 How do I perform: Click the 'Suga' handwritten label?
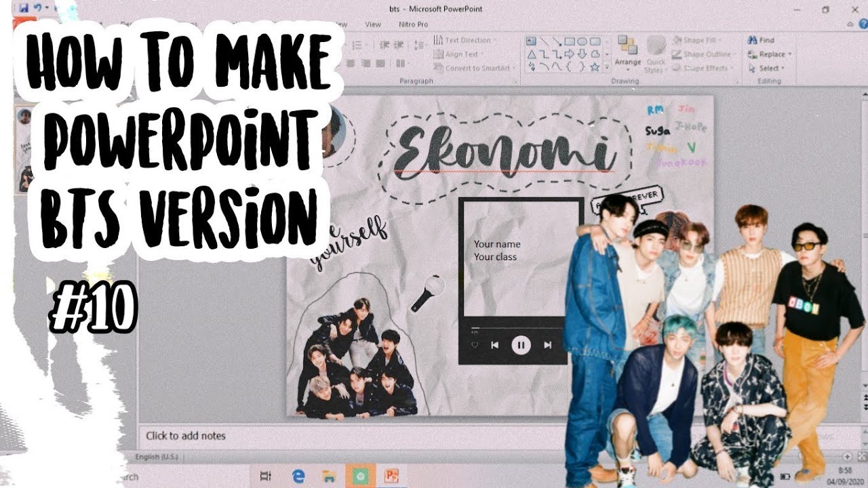[x=658, y=130]
